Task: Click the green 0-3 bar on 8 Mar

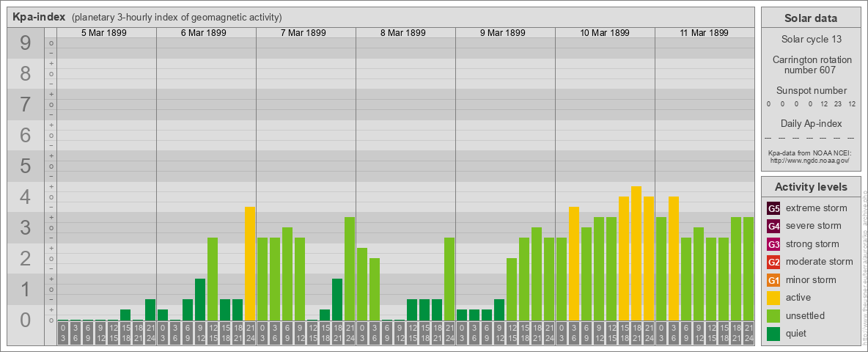Action: tap(362, 284)
